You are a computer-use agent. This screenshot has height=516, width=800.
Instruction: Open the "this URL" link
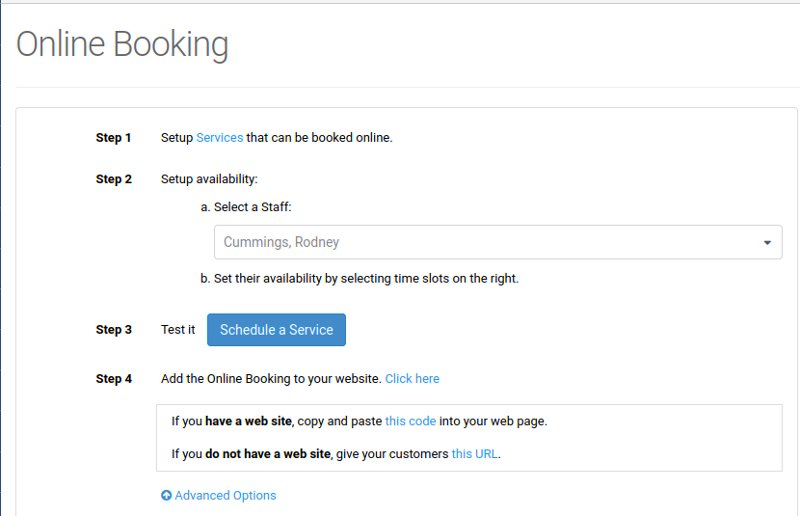(474, 454)
